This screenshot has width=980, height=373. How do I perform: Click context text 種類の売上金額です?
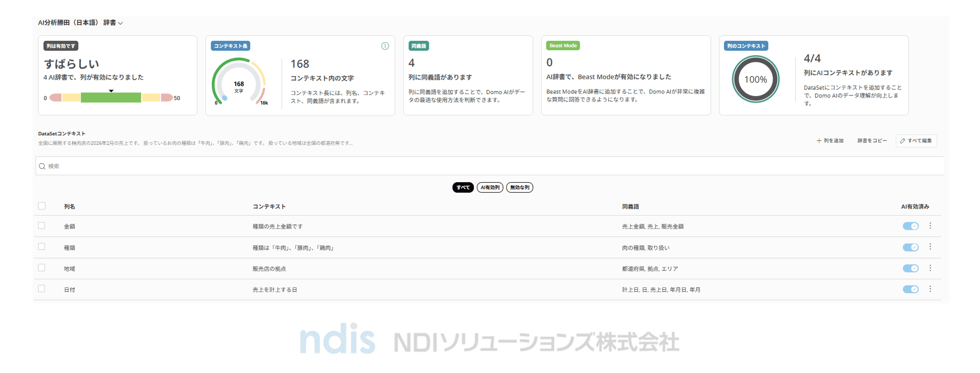pyautogui.click(x=278, y=227)
